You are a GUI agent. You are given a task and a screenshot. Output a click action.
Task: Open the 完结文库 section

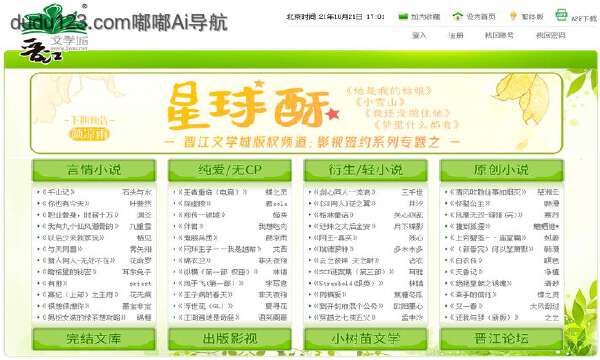[94, 339]
